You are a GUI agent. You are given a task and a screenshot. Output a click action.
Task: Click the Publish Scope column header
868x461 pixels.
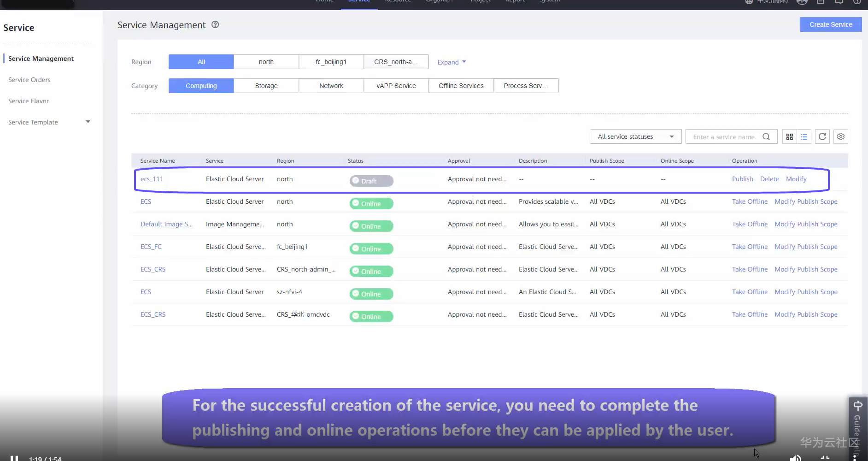607,161
